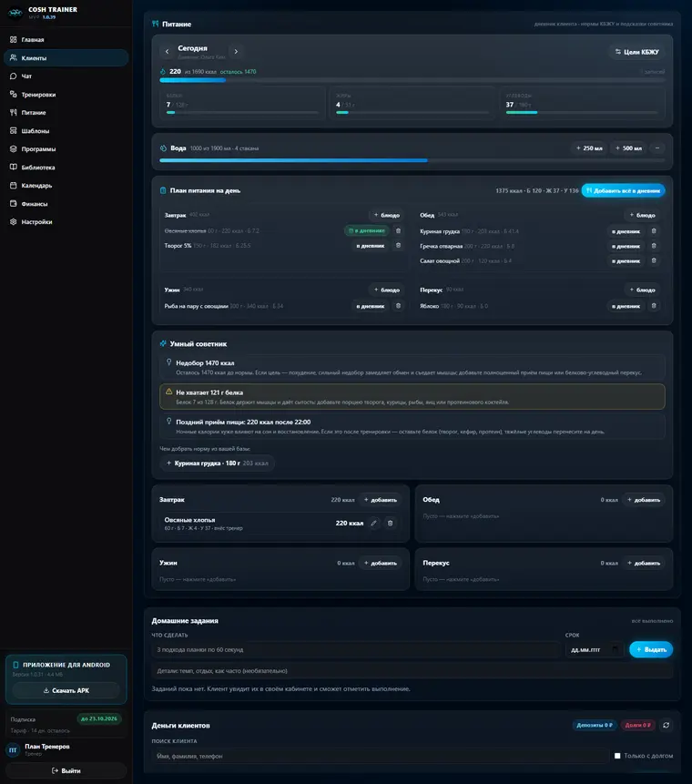Image resolution: width=692 pixels, height=784 pixels.
Task: Click the Поздний приём пищи tip
Action: pyautogui.click(x=412, y=426)
